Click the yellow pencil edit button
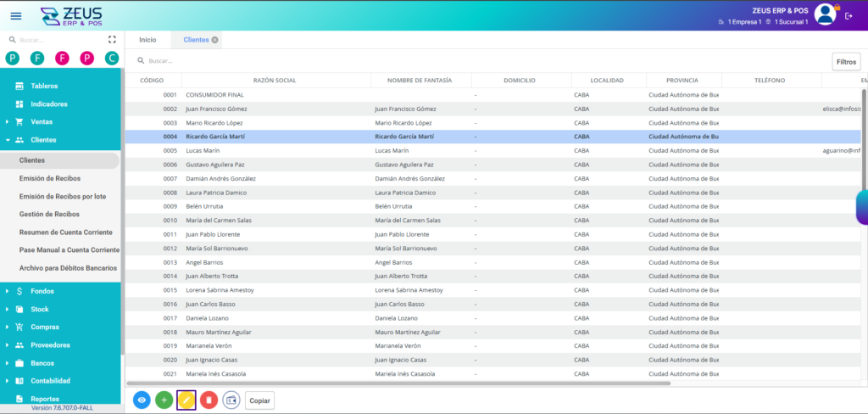This screenshot has width=868, height=414. [x=186, y=400]
